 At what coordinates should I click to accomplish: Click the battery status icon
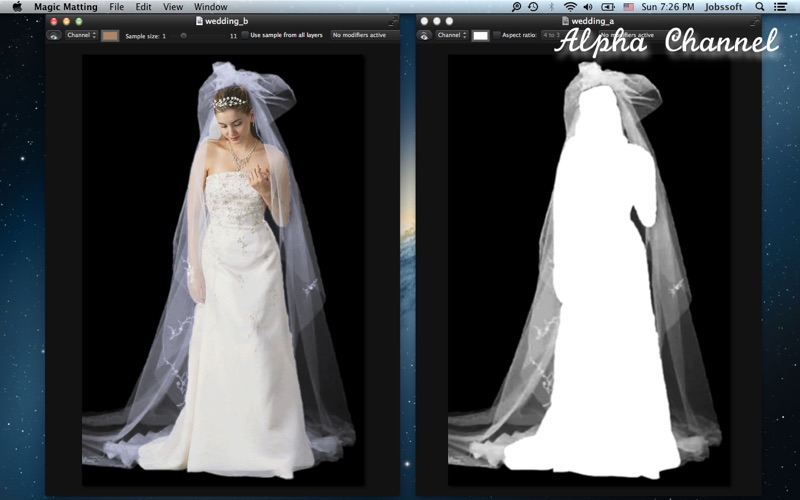point(608,7)
